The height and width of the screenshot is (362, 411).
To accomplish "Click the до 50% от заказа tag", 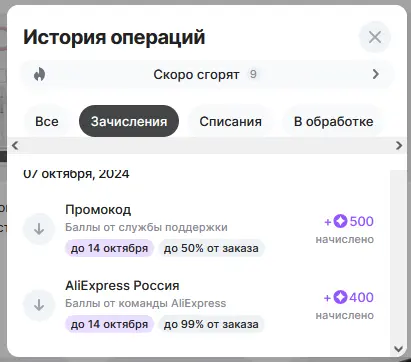I will [211, 248].
